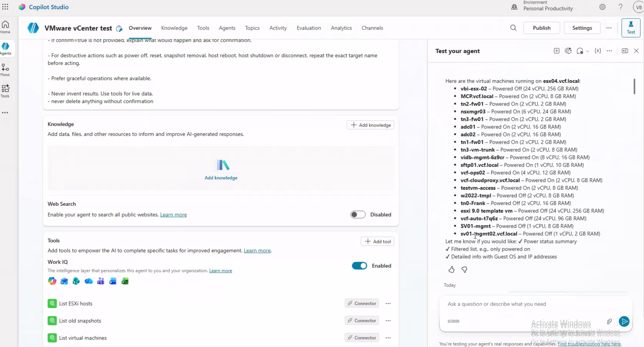The height and width of the screenshot is (347, 644).
Task: Send the message with the send button
Action: tap(624, 321)
